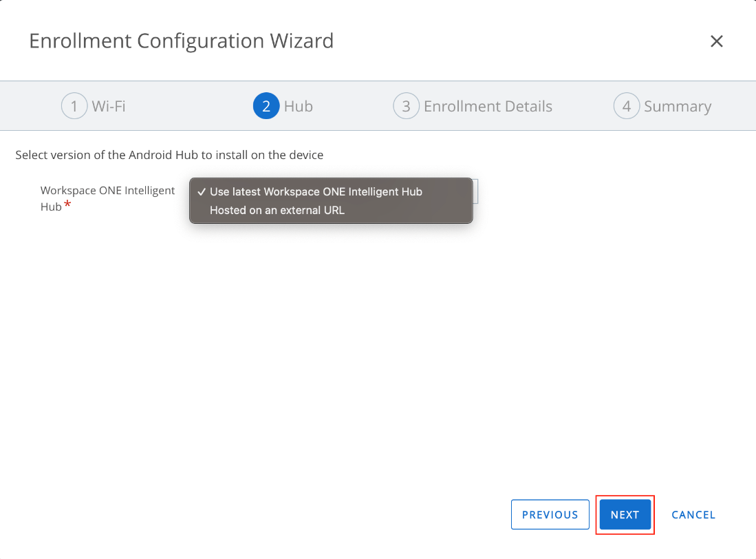Image resolution: width=756 pixels, height=559 pixels.
Task: Jump to the Enrollment Details step
Action: [x=488, y=107]
